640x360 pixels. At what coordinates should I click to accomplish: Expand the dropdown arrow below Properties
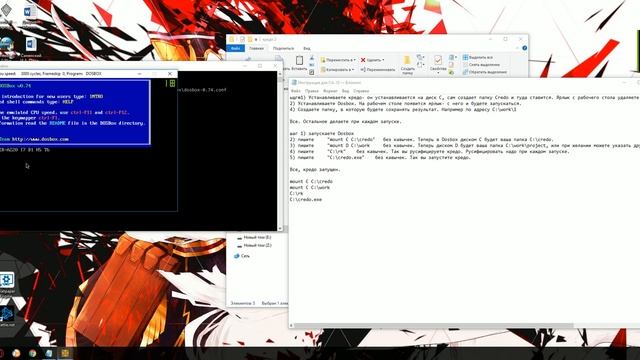tap(438, 73)
